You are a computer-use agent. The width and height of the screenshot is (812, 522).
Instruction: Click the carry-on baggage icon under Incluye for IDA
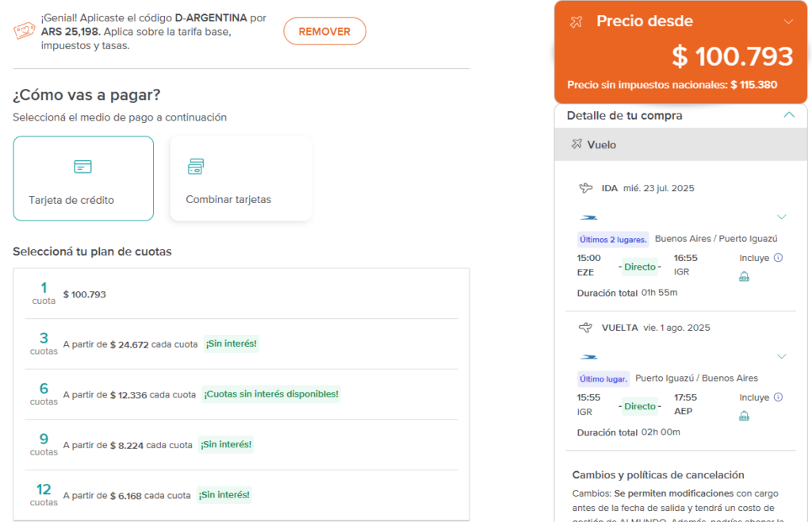pyautogui.click(x=744, y=277)
